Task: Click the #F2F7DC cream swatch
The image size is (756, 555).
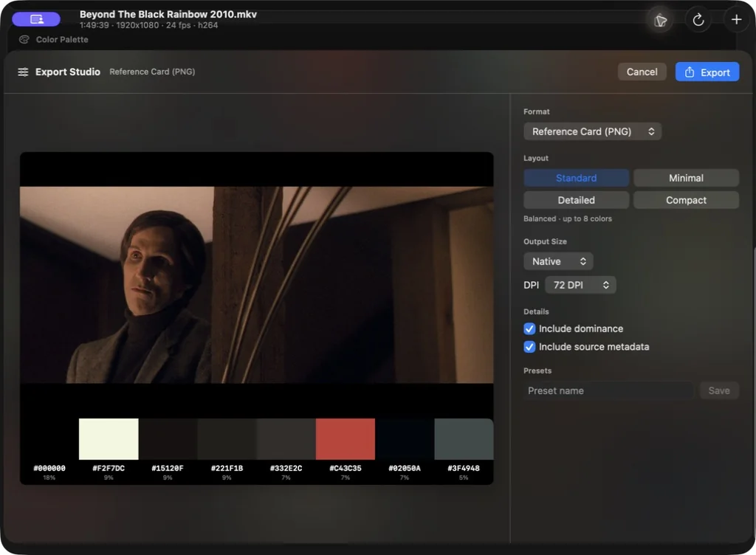Action: [x=109, y=439]
